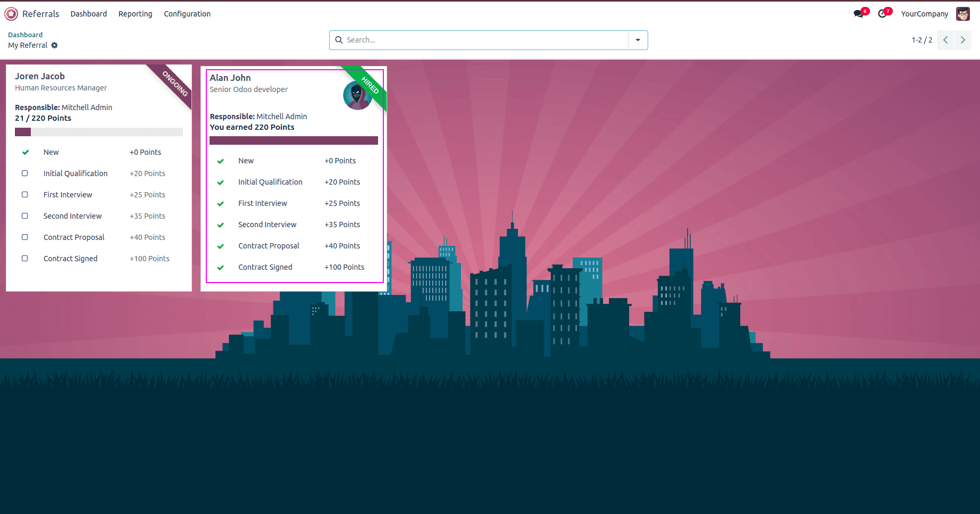This screenshot has width=980, height=514.
Task: Click the magnifier search icon
Action: coord(339,40)
